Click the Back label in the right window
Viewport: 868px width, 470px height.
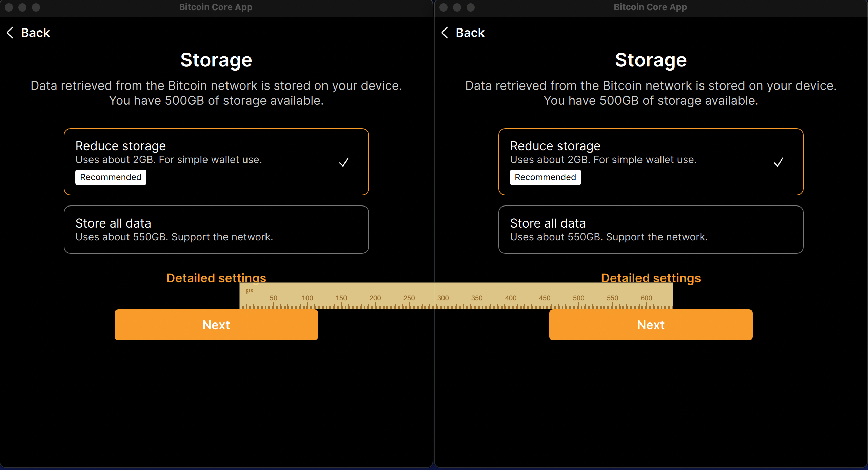[x=470, y=33]
